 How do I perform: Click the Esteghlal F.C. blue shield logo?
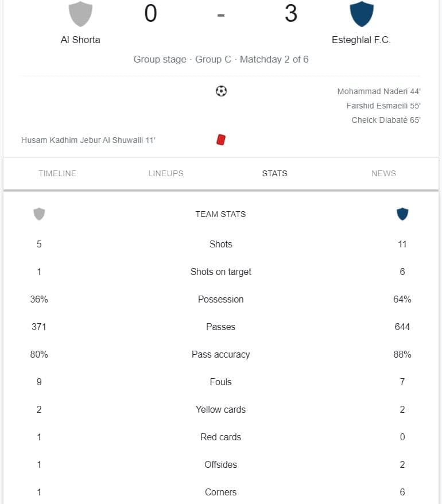click(362, 14)
